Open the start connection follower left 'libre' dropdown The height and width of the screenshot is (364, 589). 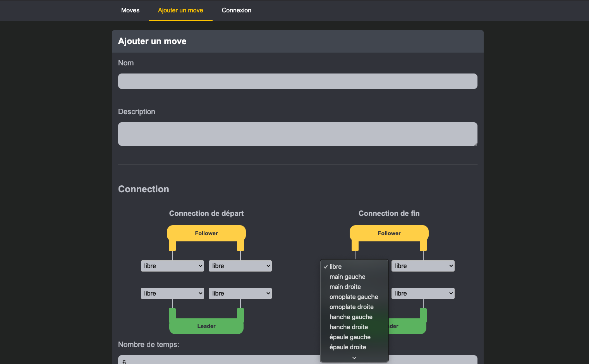172,266
